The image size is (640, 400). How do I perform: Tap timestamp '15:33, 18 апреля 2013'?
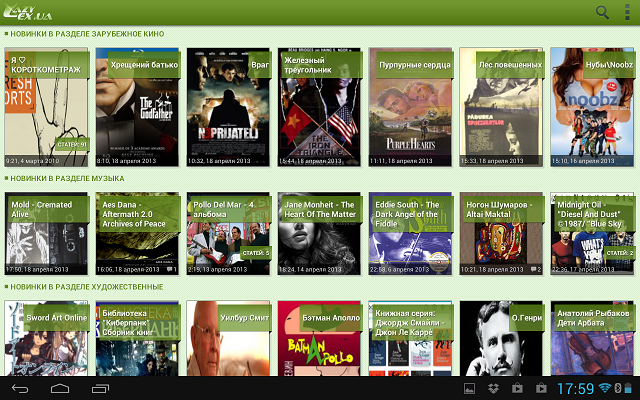point(492,161)
